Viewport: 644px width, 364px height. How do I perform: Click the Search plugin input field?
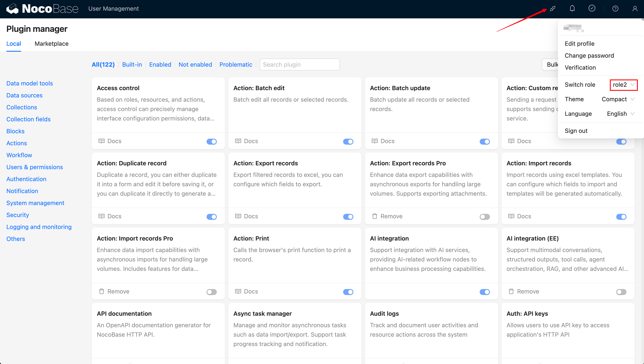[x=300, y=65]
